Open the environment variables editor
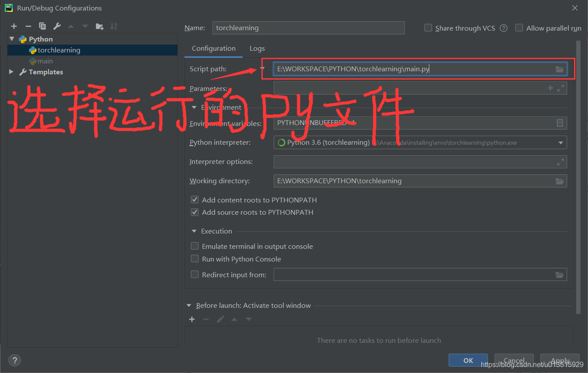588x373 pixels. pyautogui.click(x=560, y=123)
